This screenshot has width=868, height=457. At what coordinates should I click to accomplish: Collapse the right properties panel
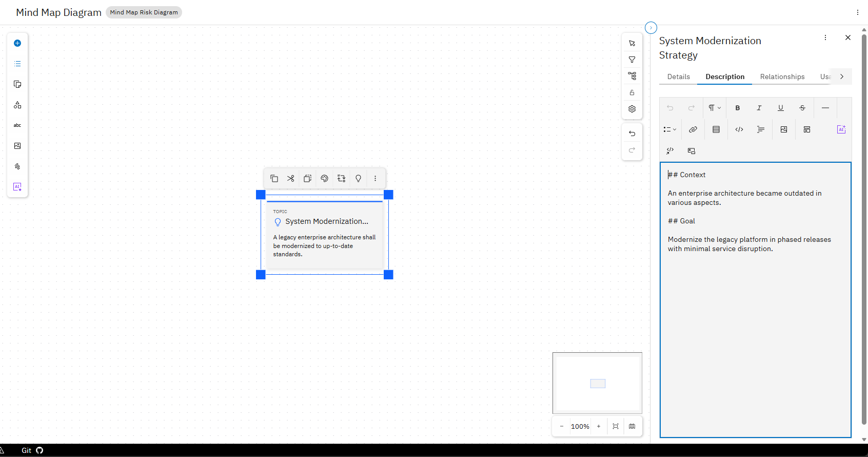coord(651,28)
